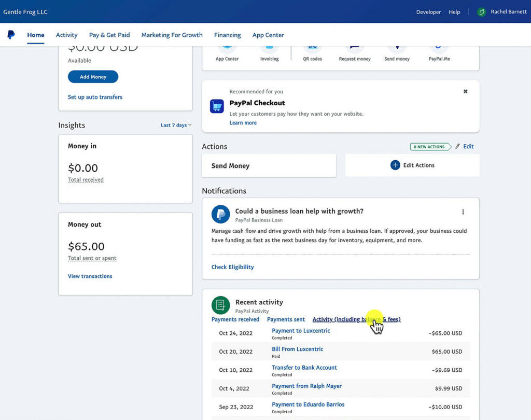Image resolution: width=531 pixels, height=420 pixels.
Task: Click Set up auto transfers link
Action: click(95, 97)
